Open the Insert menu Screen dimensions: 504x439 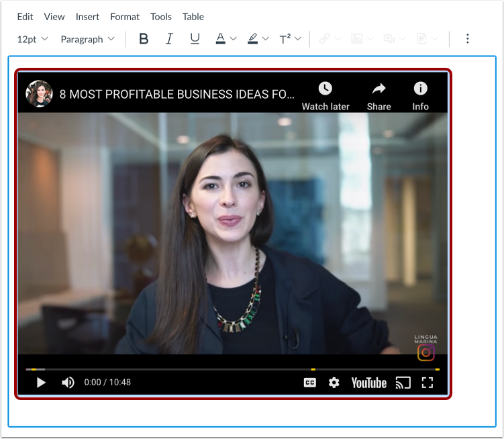[87, 17]
